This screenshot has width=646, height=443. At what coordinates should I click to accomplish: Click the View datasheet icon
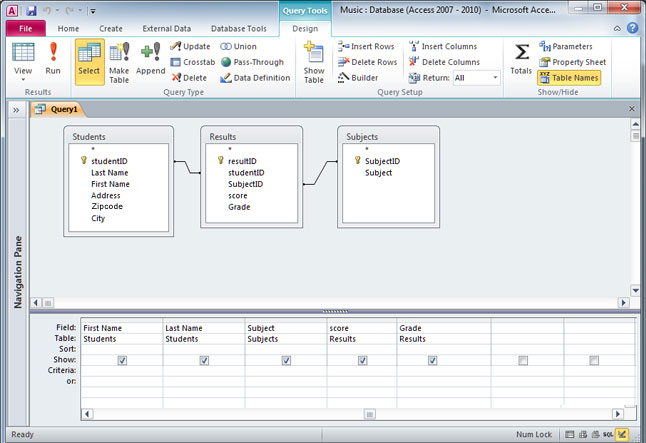23,53
